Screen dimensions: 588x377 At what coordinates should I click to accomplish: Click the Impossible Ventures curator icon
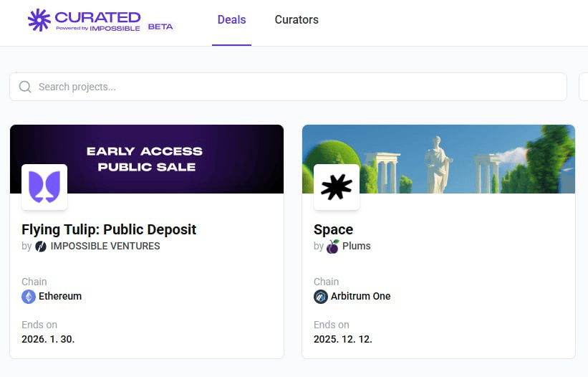(x=41, y=247)
